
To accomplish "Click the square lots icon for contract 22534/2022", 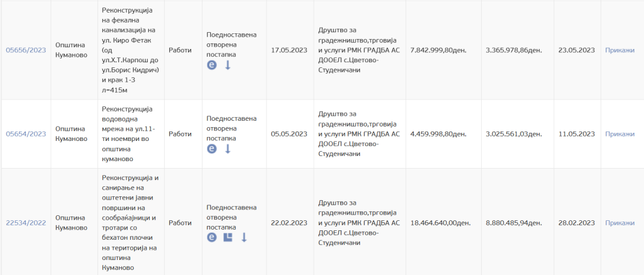I will click(228, 237).
